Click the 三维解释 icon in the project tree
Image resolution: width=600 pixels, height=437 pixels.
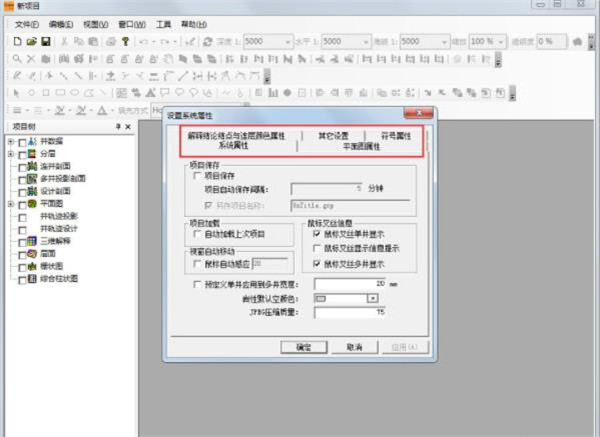32,241
